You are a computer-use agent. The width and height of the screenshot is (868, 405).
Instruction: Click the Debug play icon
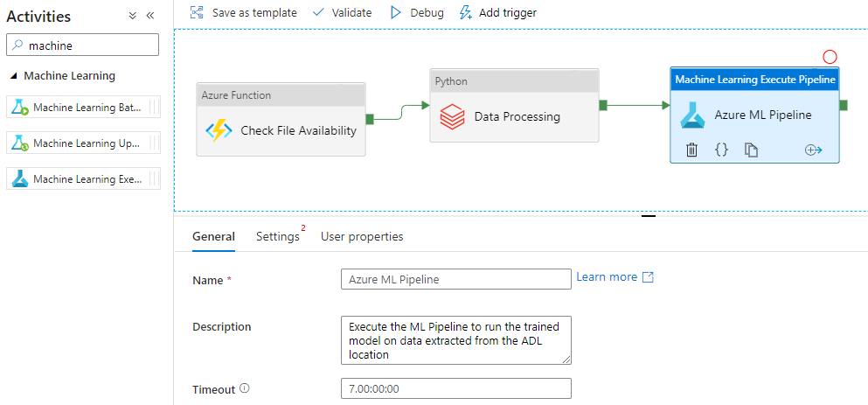(x=396, y=12)
